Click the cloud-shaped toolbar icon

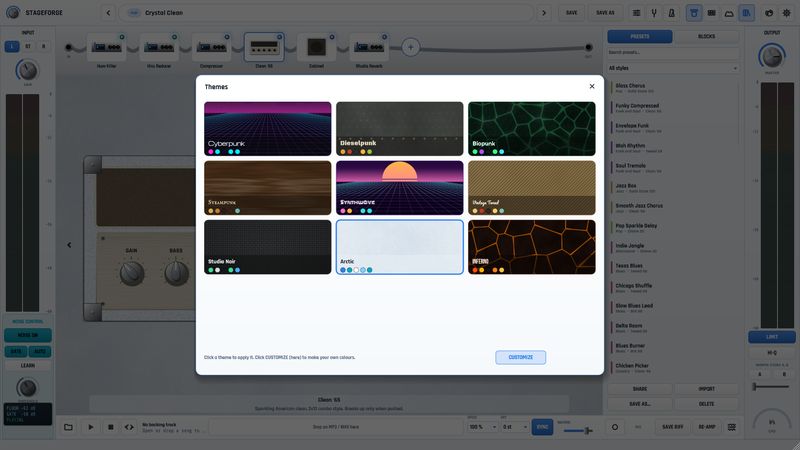729,13
